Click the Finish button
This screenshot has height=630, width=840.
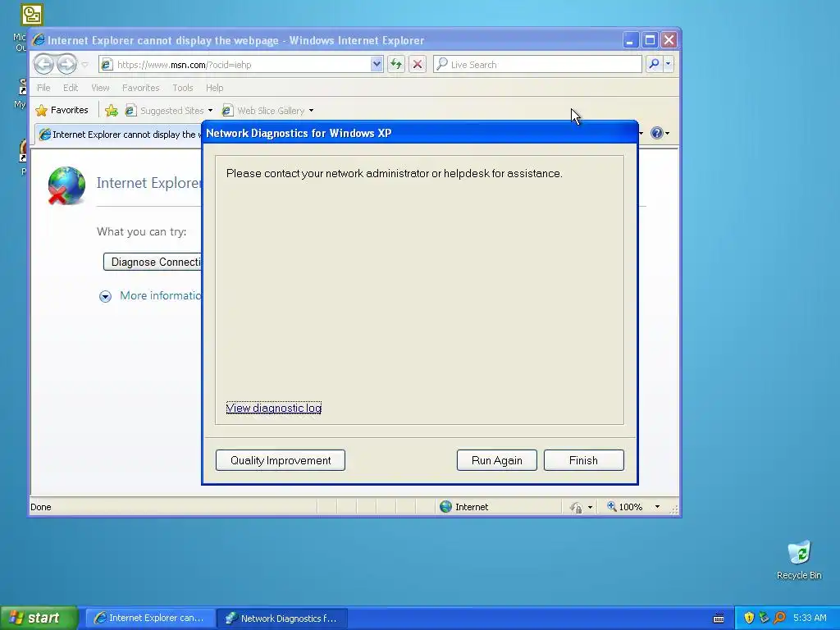pos(583,460)
